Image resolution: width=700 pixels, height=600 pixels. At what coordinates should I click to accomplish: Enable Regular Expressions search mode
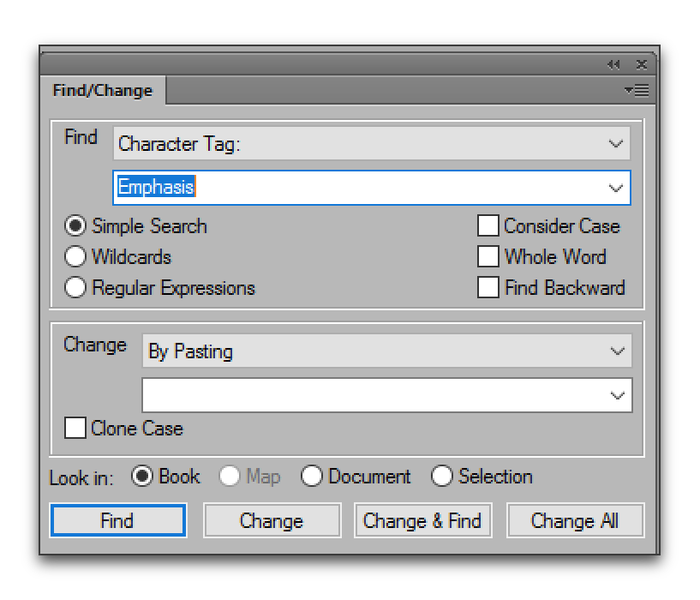click(76, 288)
